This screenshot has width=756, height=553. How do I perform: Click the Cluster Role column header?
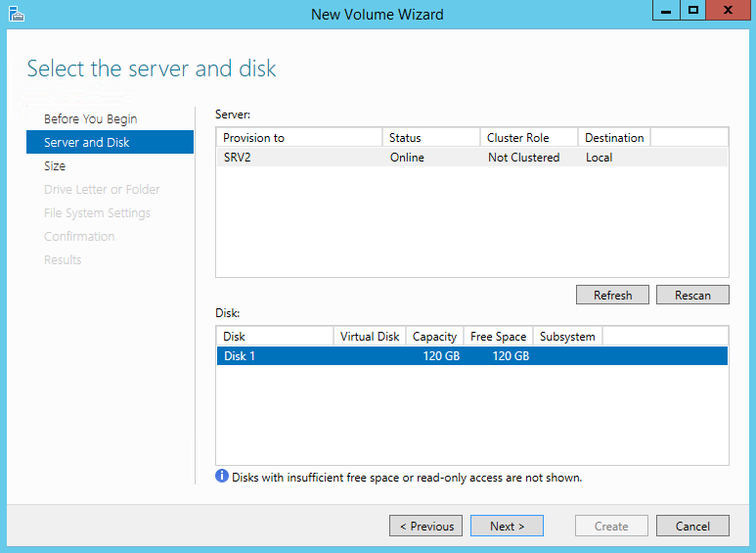(528, 137)
